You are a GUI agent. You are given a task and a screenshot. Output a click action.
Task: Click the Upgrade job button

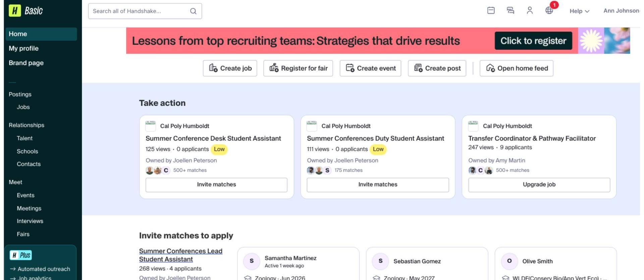[539, 185]
